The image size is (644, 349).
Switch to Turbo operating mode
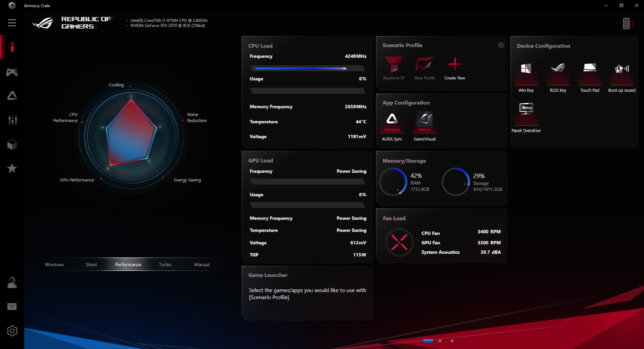coord(165,265)
